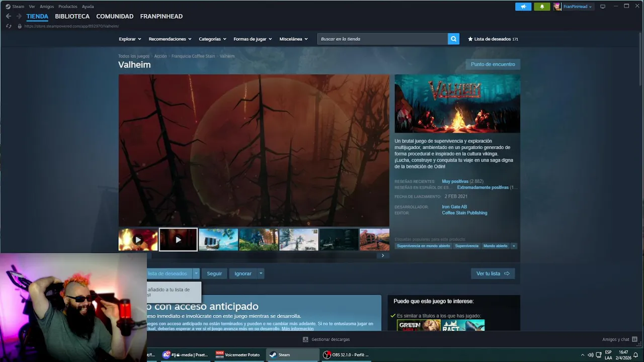Switch to the BIBLIOTECA tab
This screenshot has height=362, width=644.
72,16
